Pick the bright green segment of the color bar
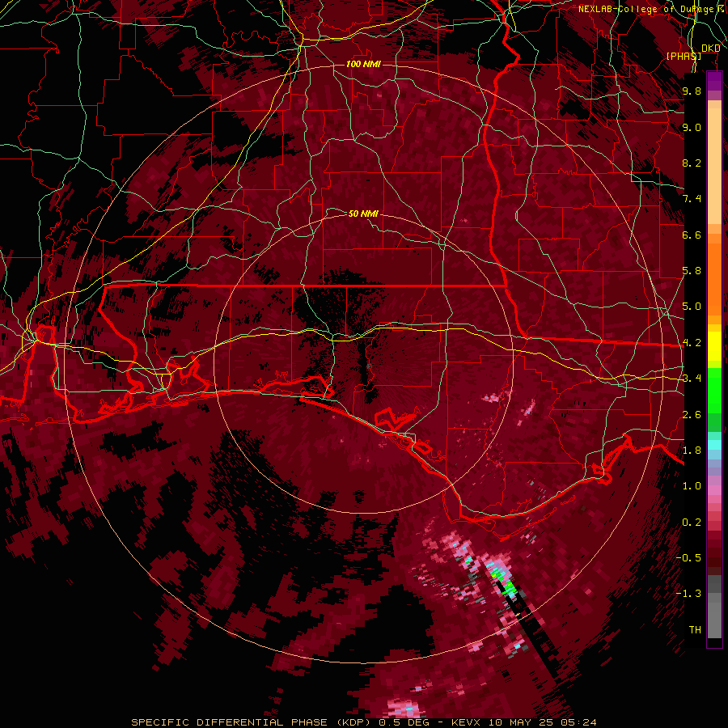Viewport: 728px width, 728px height. (714, 392)
